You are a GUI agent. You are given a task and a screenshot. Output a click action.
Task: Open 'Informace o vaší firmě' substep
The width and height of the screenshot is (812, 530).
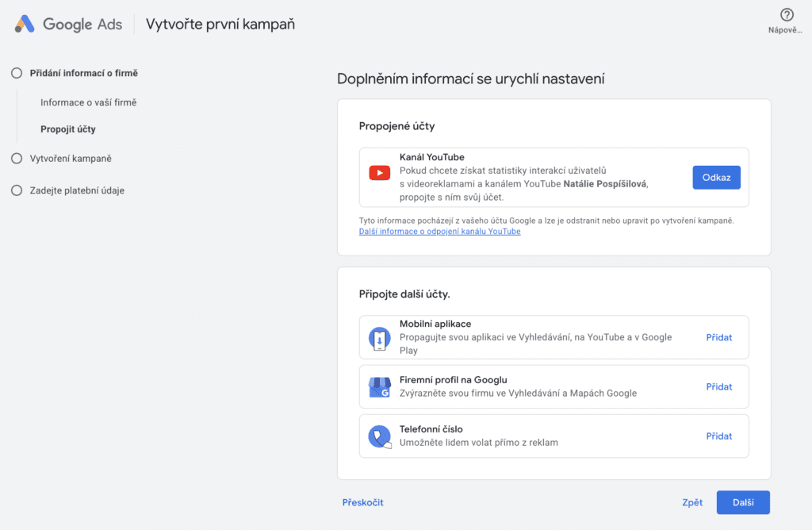[88, 102]
